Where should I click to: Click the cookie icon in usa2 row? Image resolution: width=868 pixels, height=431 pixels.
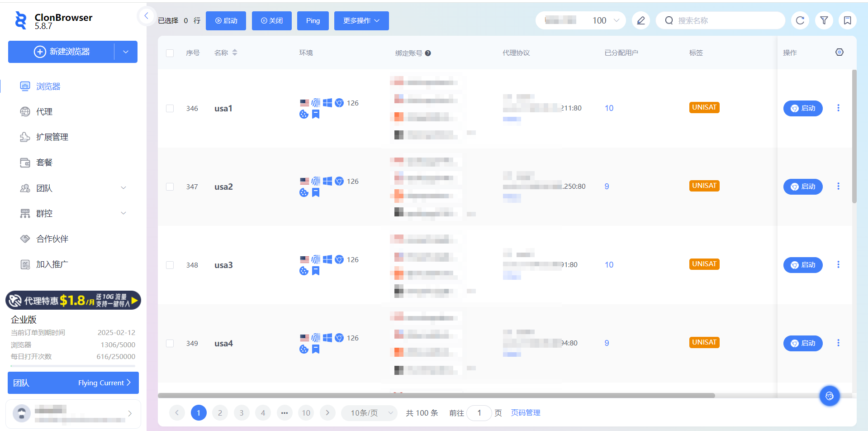[304, 193]
